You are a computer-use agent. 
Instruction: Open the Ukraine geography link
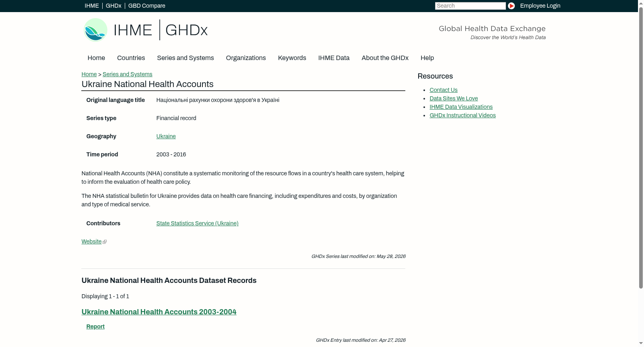pyautogui.click(x=166, y=136)
